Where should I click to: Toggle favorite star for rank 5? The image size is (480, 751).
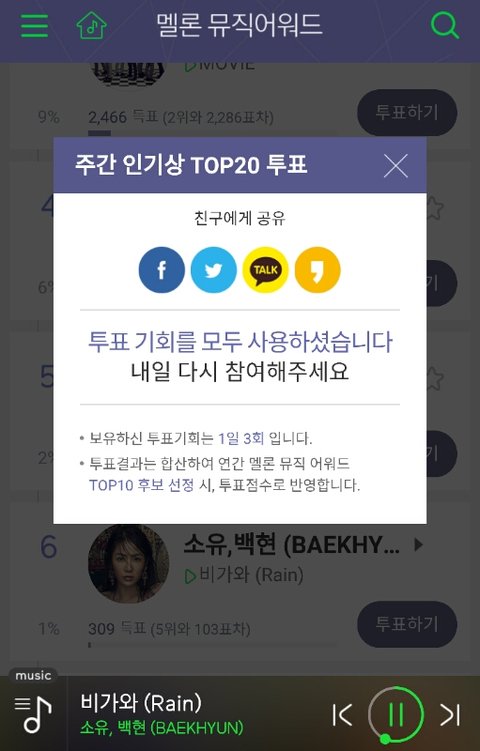pyautogui.click(x=434, y=378)
